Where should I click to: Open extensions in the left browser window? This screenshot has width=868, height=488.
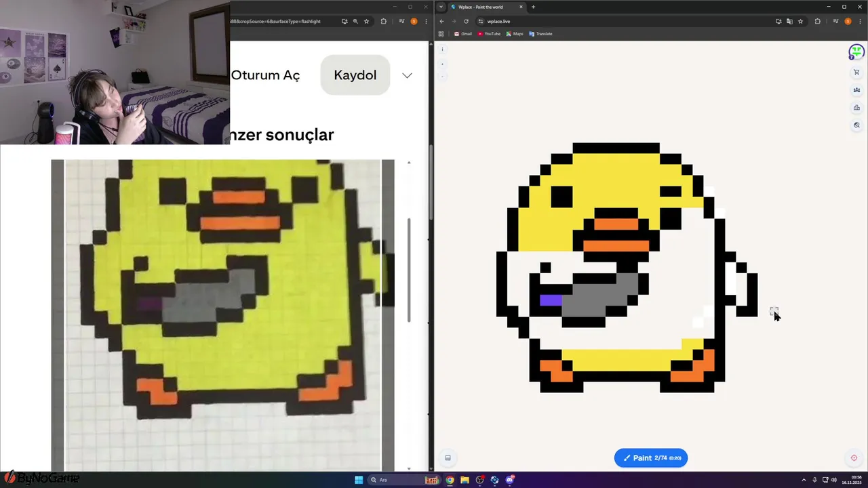click(x=383, y=21)
